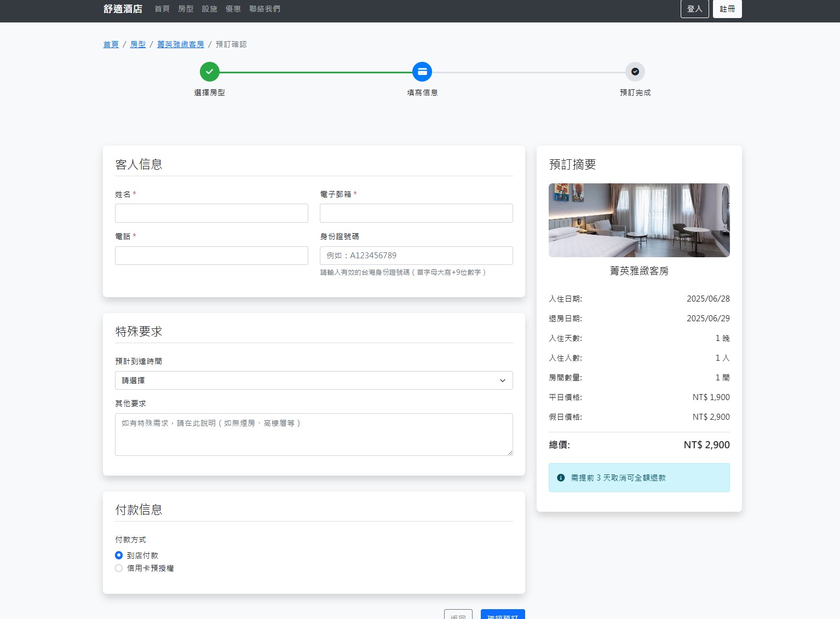The width and height of the screenshot is (840, 619).
Task: Click the 舒適酒店 logo in the navbar
Action: pos(122,9)
